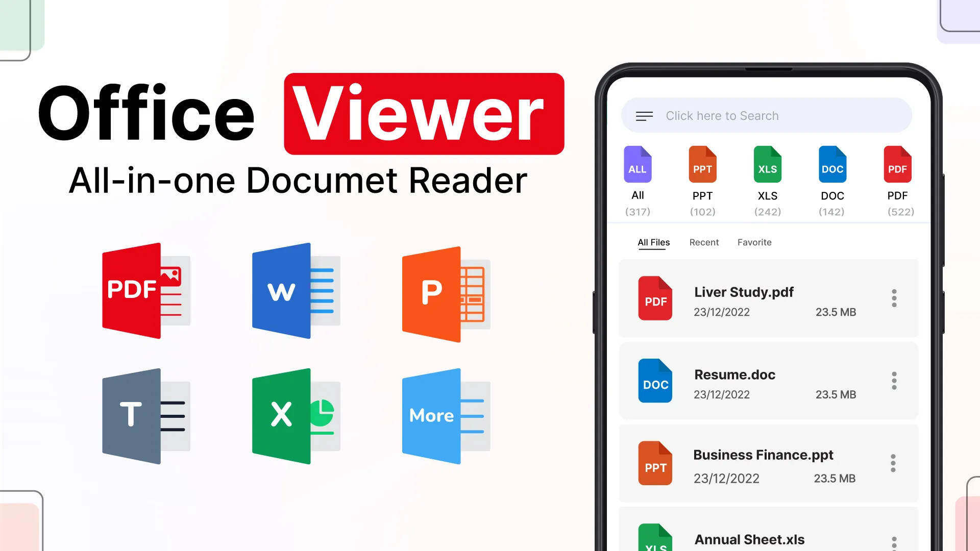Viewport: 980px width, 551px height.
Task: Expand options for Business Finance.ppt
Action: 893,464
